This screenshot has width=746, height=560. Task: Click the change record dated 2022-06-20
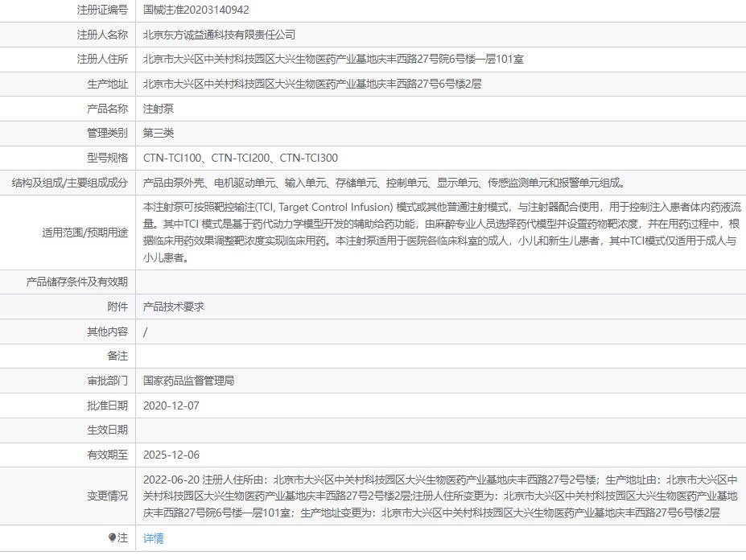440,496
